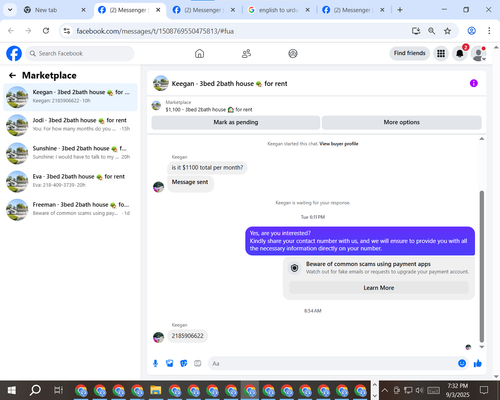
Task: Open View buyer profile link
Action: (x=339, y=144)
